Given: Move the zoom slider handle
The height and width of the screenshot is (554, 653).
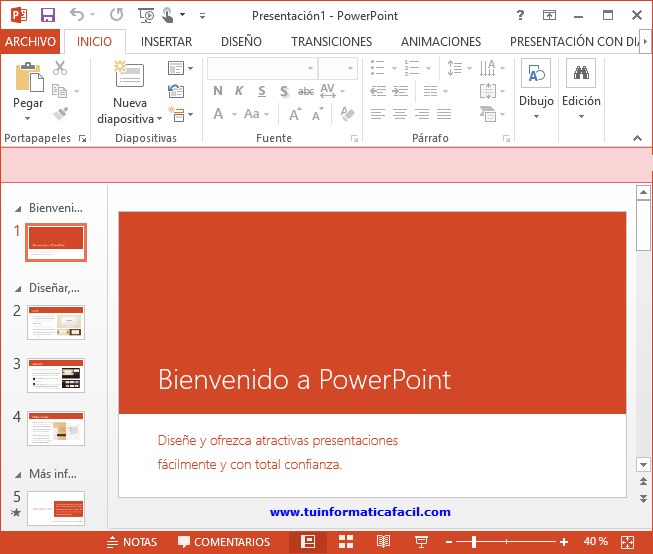Looking at the screenshot, I should click(x=474, y=542).
